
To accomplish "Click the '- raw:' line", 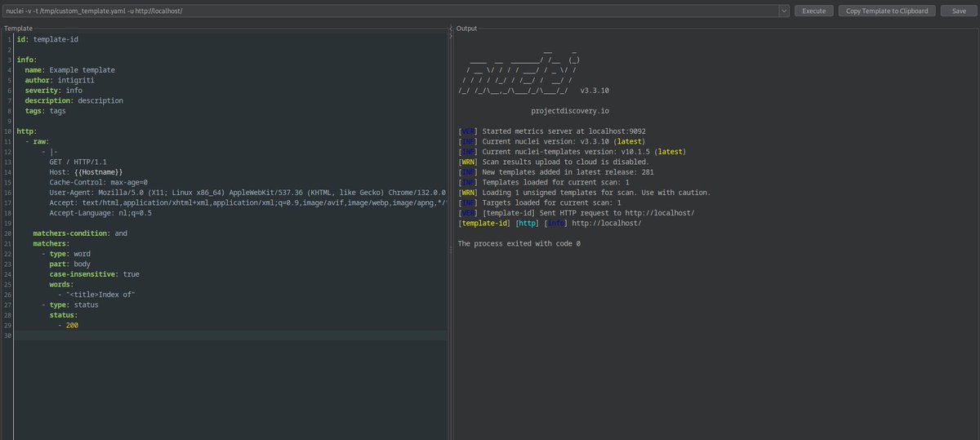I will pyautogui.click(x=38, y=141).
